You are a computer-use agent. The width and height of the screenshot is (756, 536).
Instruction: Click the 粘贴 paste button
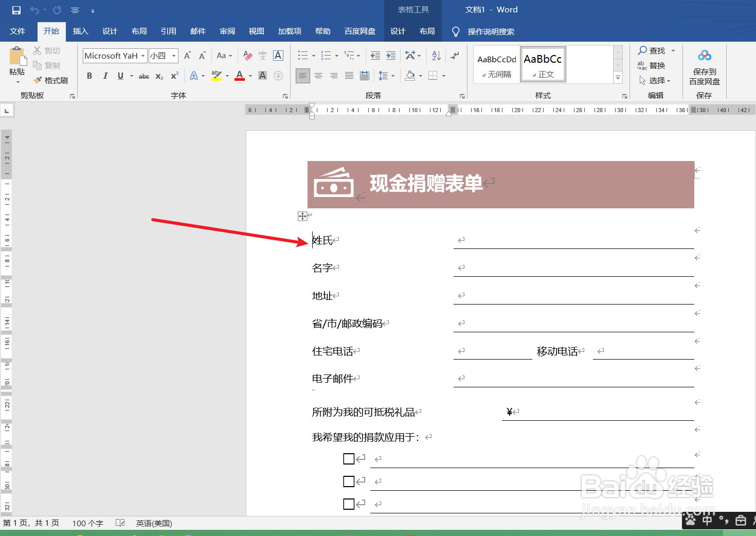pyautogui.click(x=16, y=63)
